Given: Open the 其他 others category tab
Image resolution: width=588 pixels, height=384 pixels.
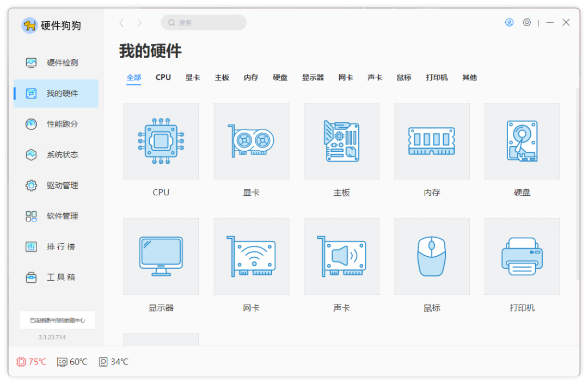Looking at the screenshot, I should point(469,77).
